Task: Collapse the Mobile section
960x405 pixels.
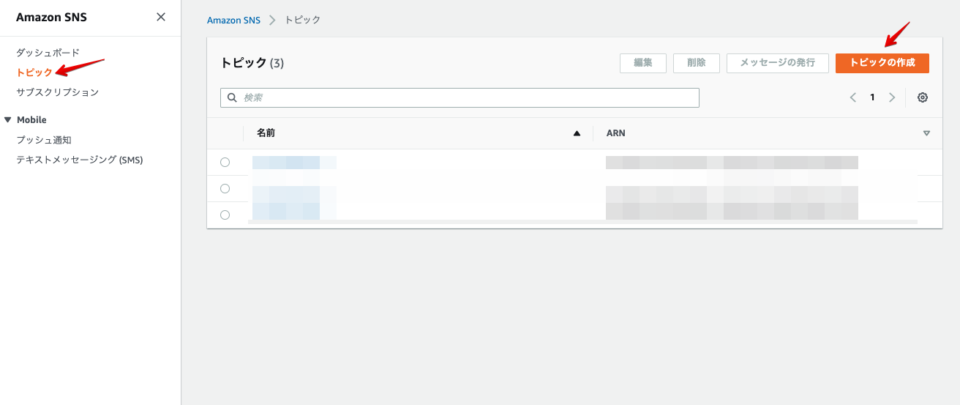Action: tap(8, 120)
